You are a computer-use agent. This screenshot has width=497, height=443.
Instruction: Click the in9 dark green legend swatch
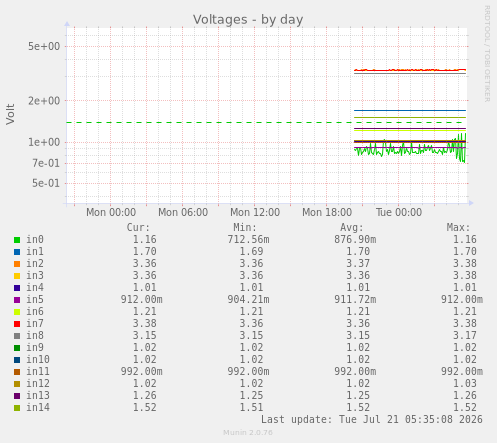[x=17, y=348]
